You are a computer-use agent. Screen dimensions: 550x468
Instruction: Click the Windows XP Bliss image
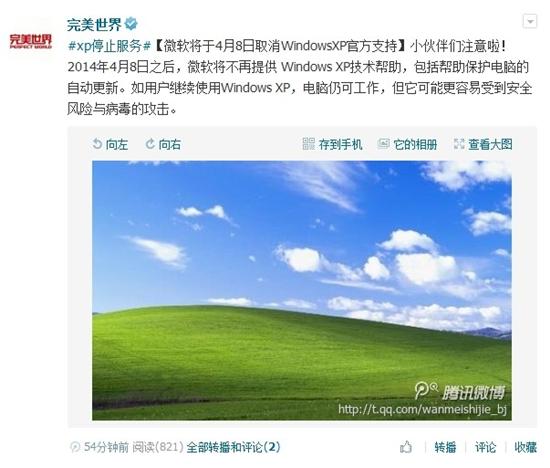(302, 290)
